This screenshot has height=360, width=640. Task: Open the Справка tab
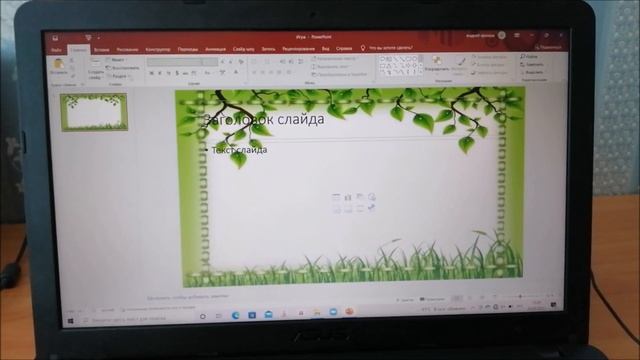coord(344,49)
